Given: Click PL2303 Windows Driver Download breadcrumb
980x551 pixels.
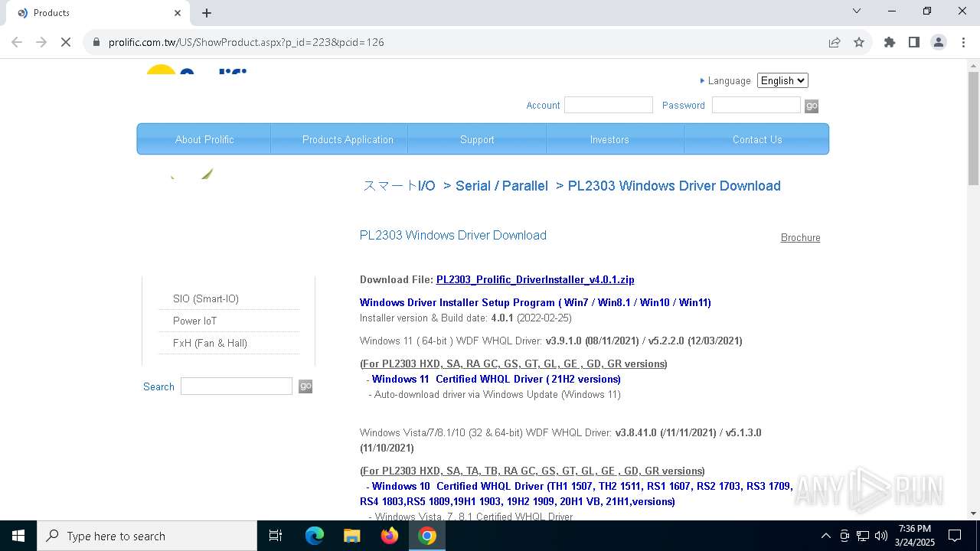Looking at the screenshot, I should [x=675, y=186].
